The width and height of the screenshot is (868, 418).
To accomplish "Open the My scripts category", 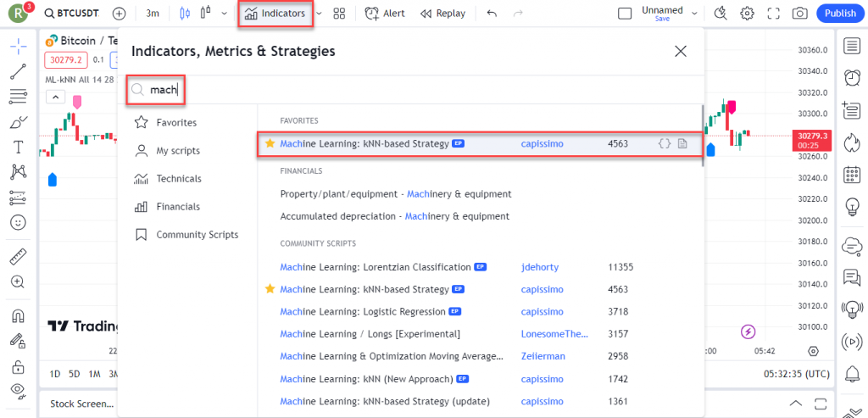I will pos(167,151).
